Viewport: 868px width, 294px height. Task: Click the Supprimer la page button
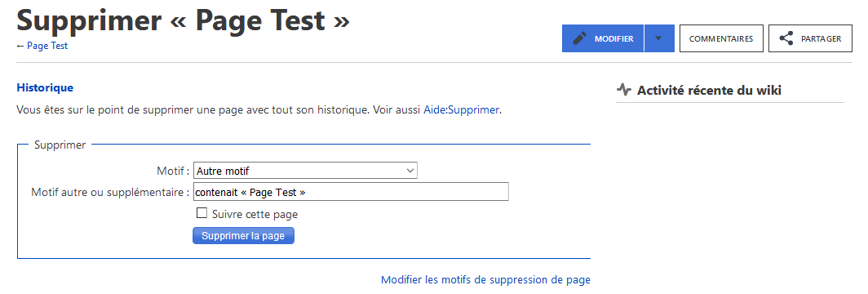click(x=244, y=236)
